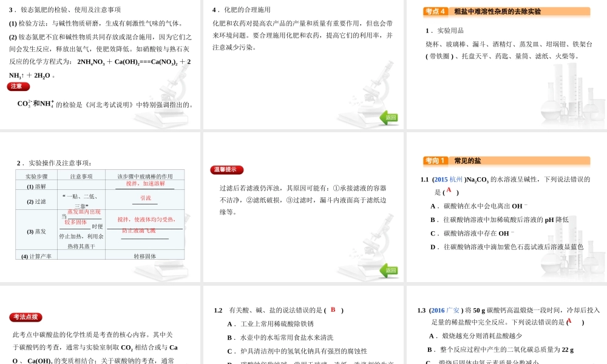
Task: Click the heading 2. 实验操作及注意事项
Action: (x=54, y=163)
